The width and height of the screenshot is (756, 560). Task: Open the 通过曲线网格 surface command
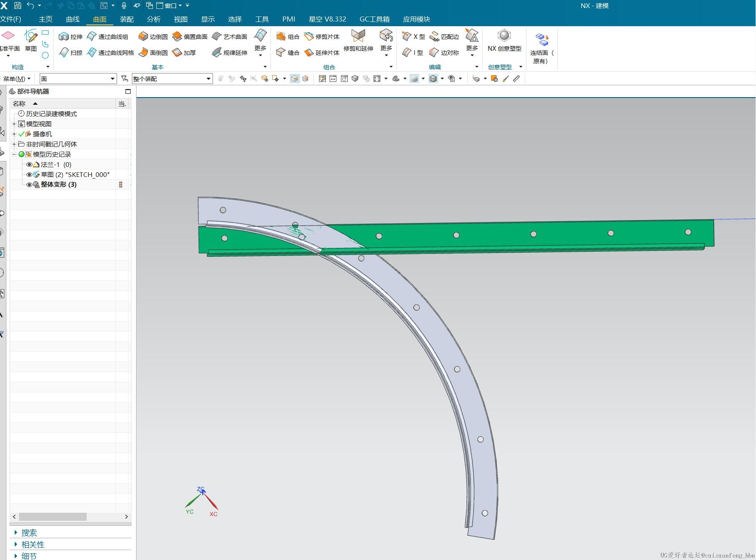point(111,53)
